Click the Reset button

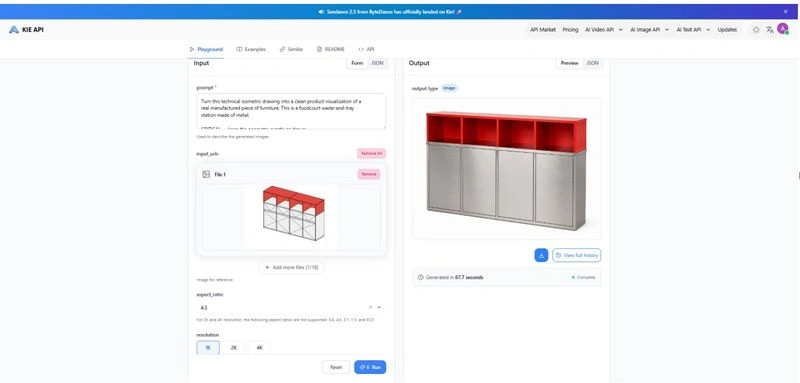click(336, 367)
